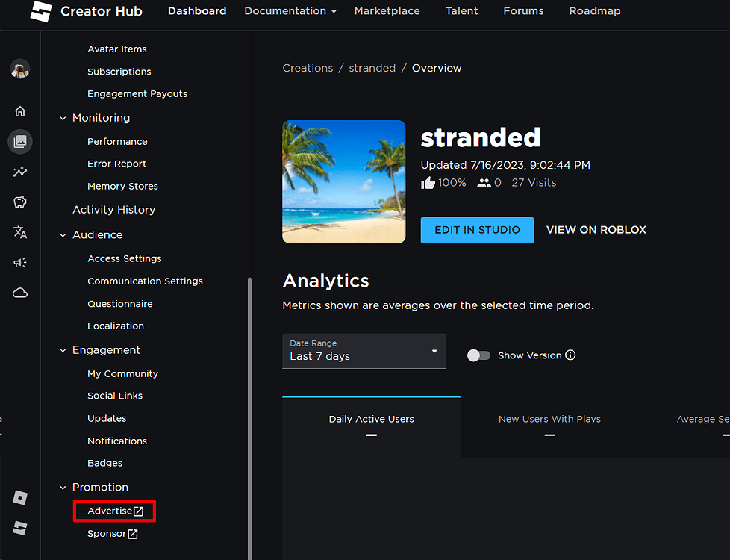Open the Home icon in the sidebar

19,111
